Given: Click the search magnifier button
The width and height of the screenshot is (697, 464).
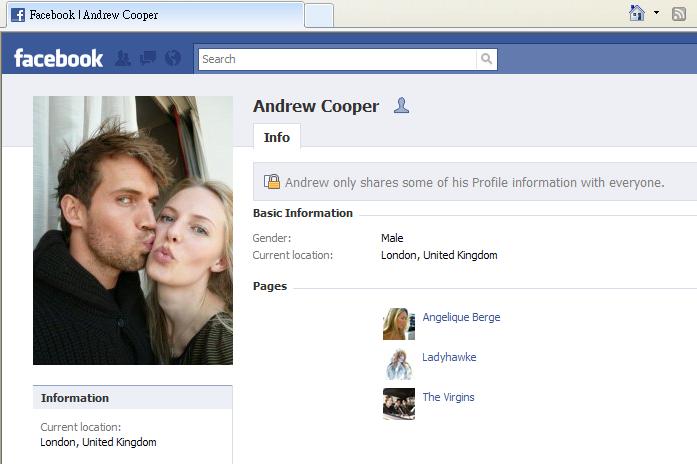Looking at the screenshot, I should tap(486, 59).
